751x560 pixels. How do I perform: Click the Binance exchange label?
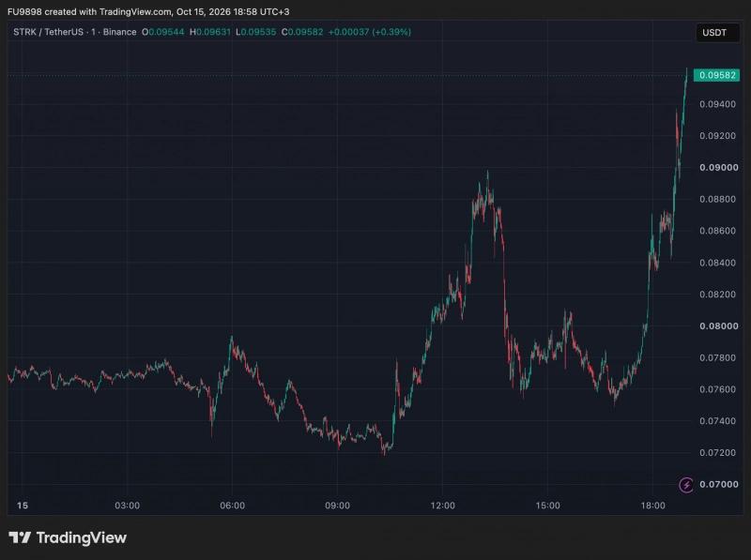point(120,32)
